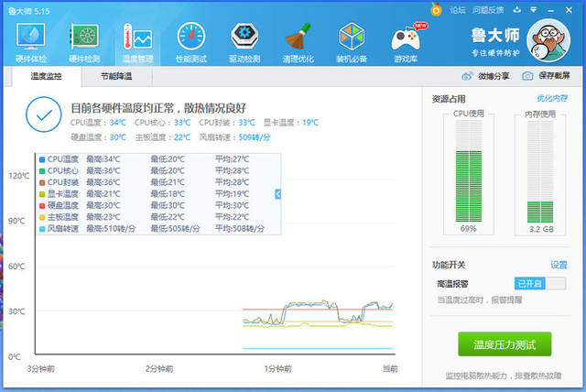Click 平均:508转/分 in legend
Screen dimensions: 586x392
[240, 229]
